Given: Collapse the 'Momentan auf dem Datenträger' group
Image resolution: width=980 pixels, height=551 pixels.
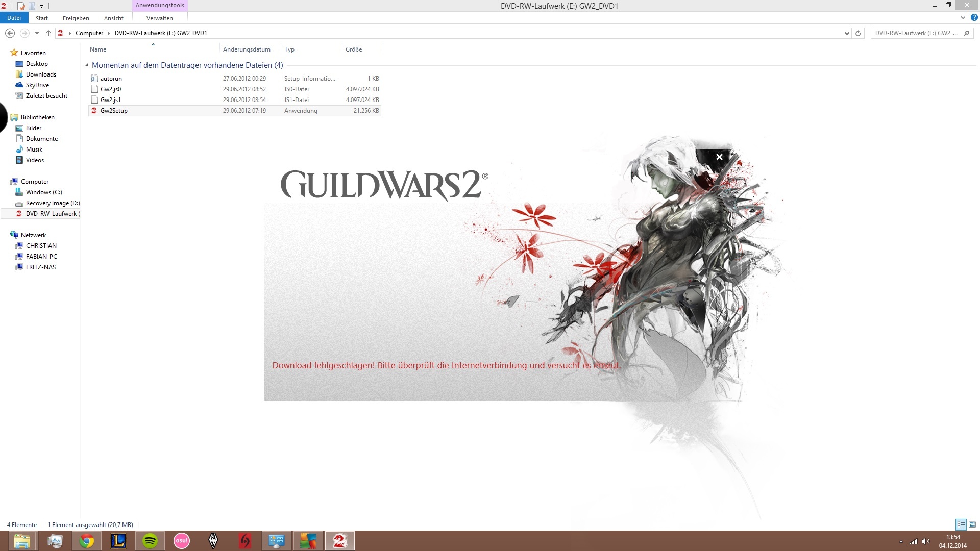Looking at the screenshot, I should 87,65.
